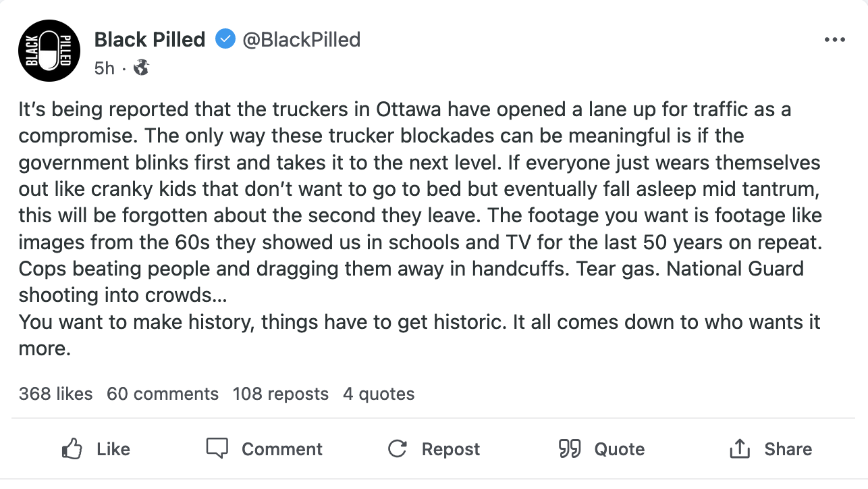Click the speech bubble Comment icon
The width and height of the screenshot is (868, 489).
point(217,449)
